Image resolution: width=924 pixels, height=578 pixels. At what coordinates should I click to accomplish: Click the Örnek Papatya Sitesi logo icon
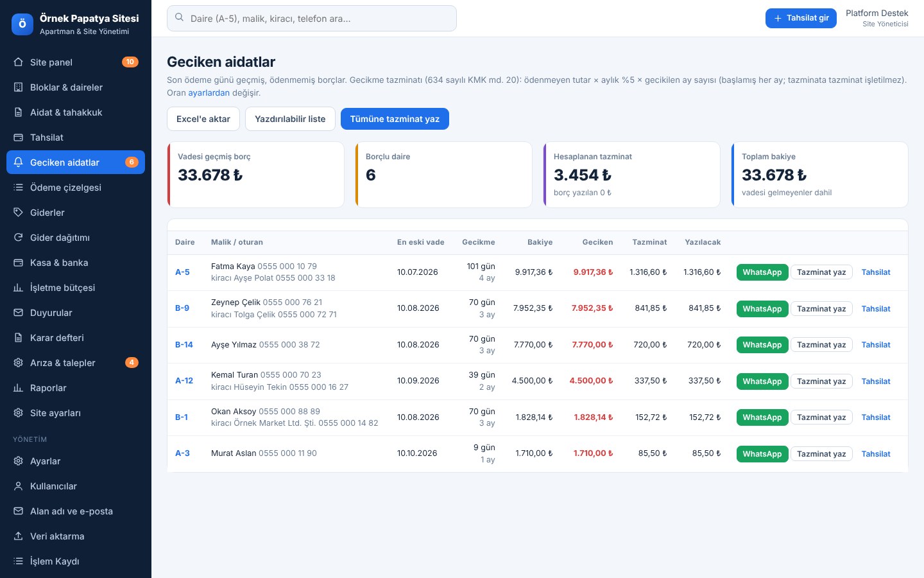tap(22, 24)
